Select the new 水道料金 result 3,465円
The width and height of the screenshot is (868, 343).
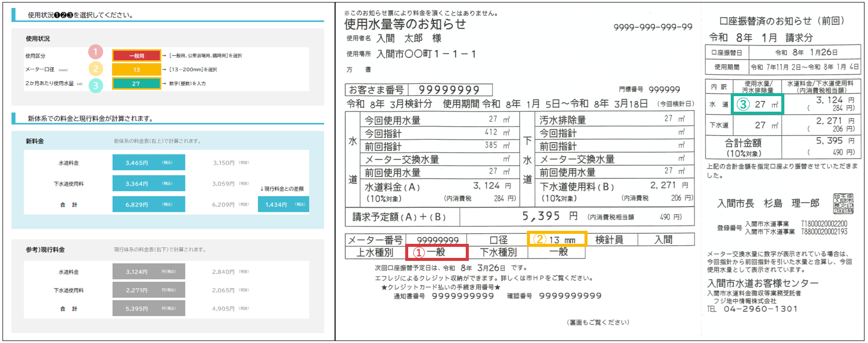149,163
